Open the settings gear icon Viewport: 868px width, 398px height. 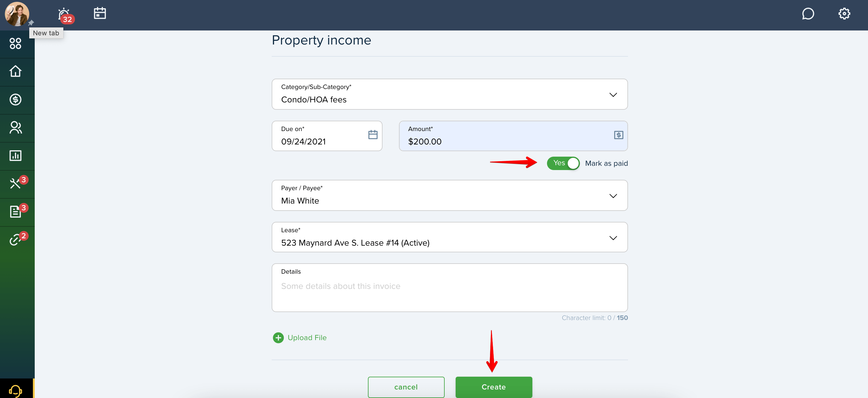click(844, 14)
